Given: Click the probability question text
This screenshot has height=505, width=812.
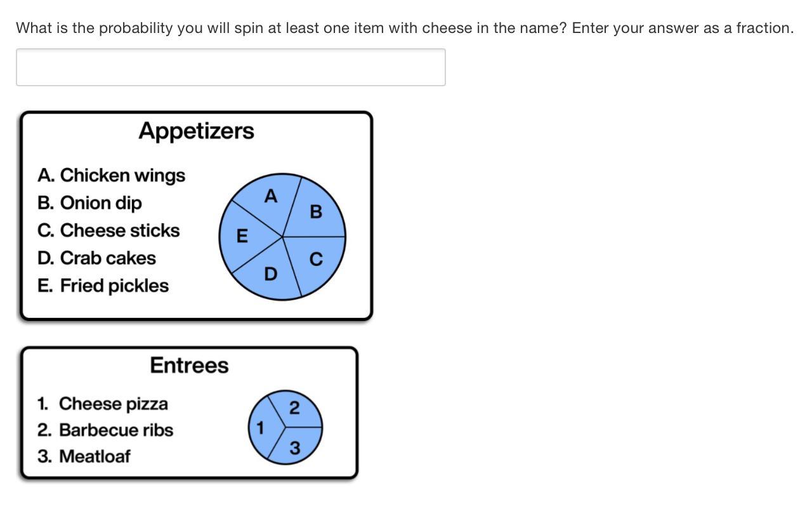Looking at the screenshot, I should 404,28.
